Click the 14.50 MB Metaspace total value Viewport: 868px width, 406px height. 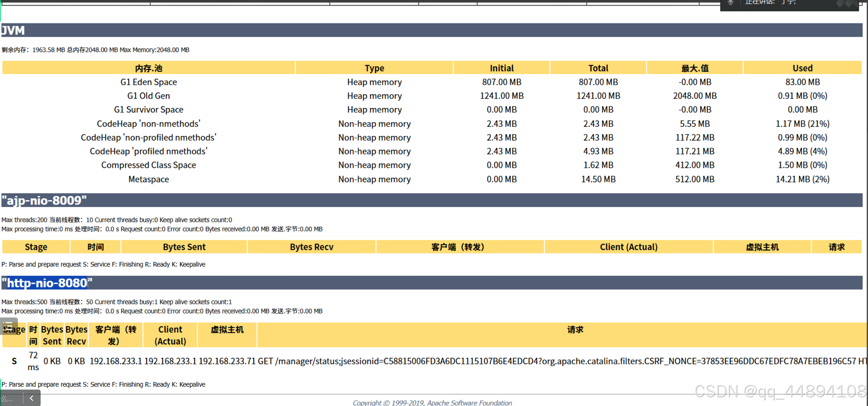click(598, 179)
